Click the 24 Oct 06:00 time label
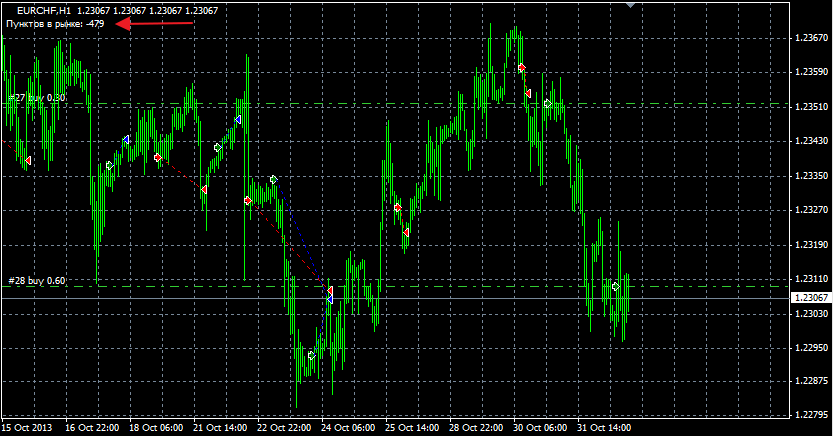The image size is (833, 436). [348, 428]
